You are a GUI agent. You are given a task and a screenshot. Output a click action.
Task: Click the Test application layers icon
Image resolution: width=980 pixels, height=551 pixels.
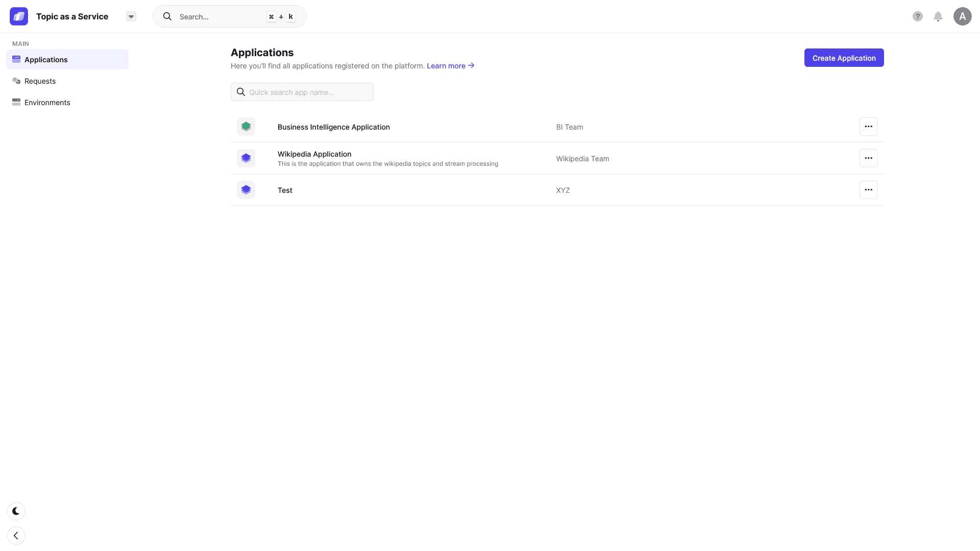[246, 190]
